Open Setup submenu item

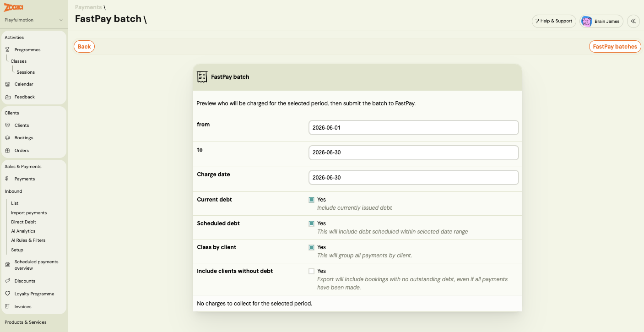pos(17,250)
